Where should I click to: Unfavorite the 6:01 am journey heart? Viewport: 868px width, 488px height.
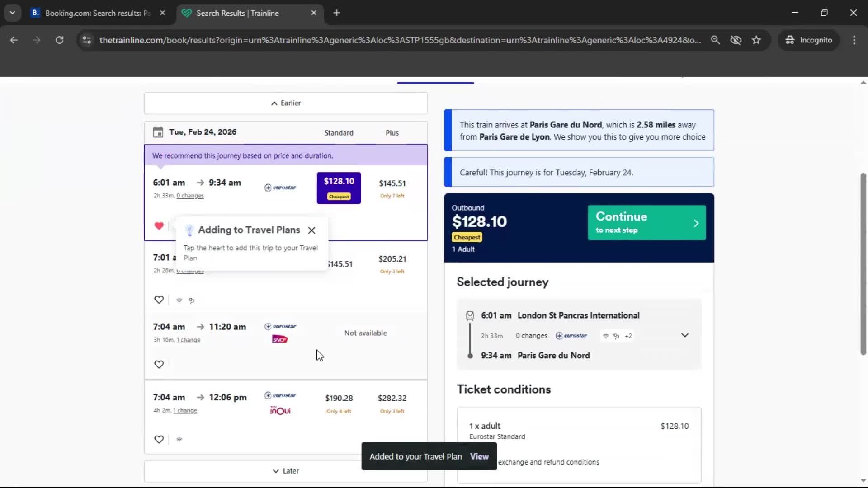pyautogui.click(x=159, y=225)
